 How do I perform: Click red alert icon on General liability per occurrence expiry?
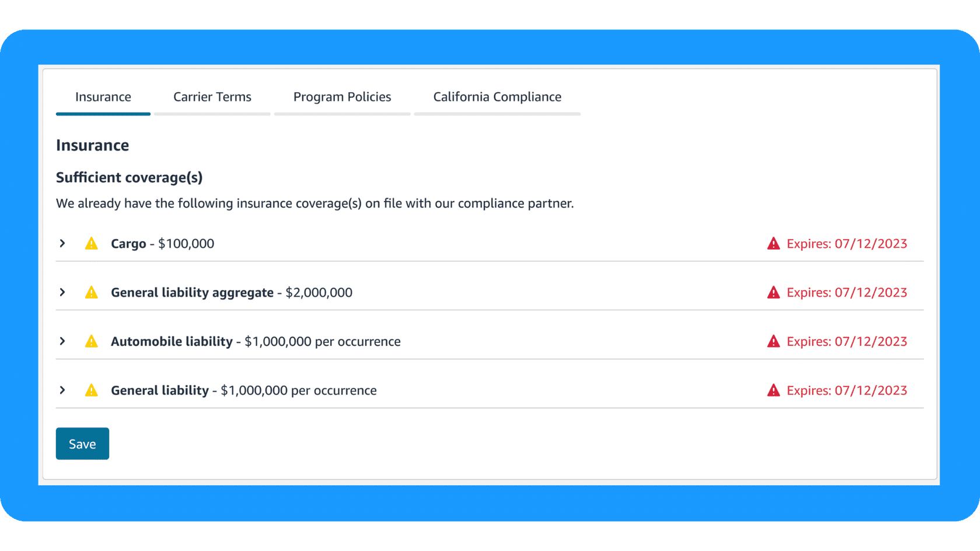773,391
